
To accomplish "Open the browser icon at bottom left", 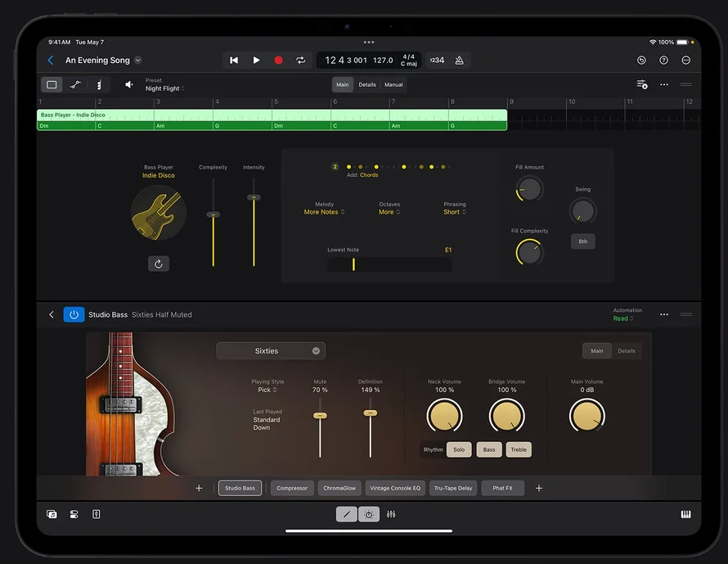I will (52, 514).
